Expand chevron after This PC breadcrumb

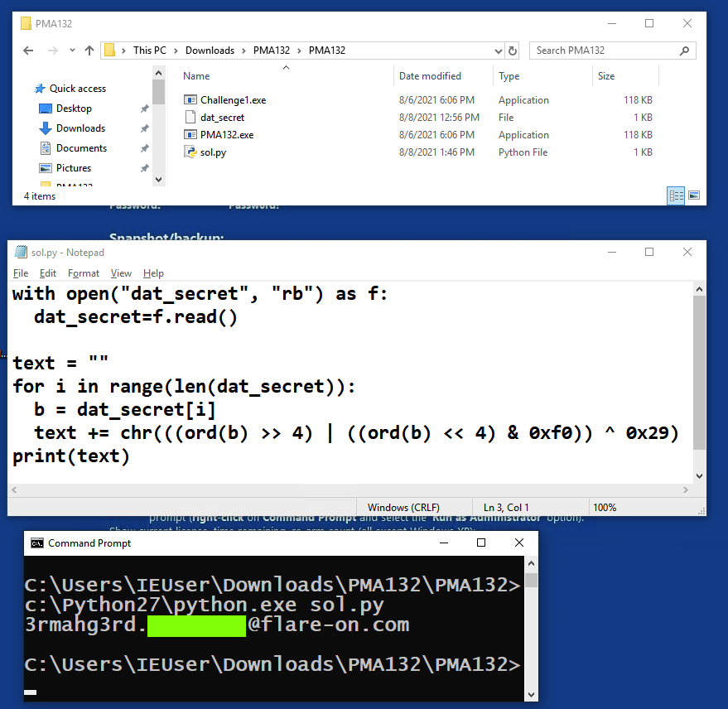coord(176,51)
